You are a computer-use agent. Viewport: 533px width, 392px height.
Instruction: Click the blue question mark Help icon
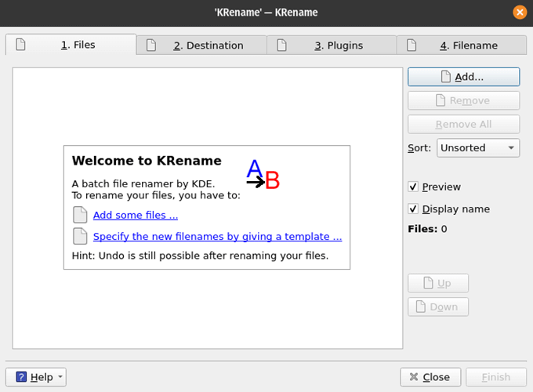click(21, 376)
